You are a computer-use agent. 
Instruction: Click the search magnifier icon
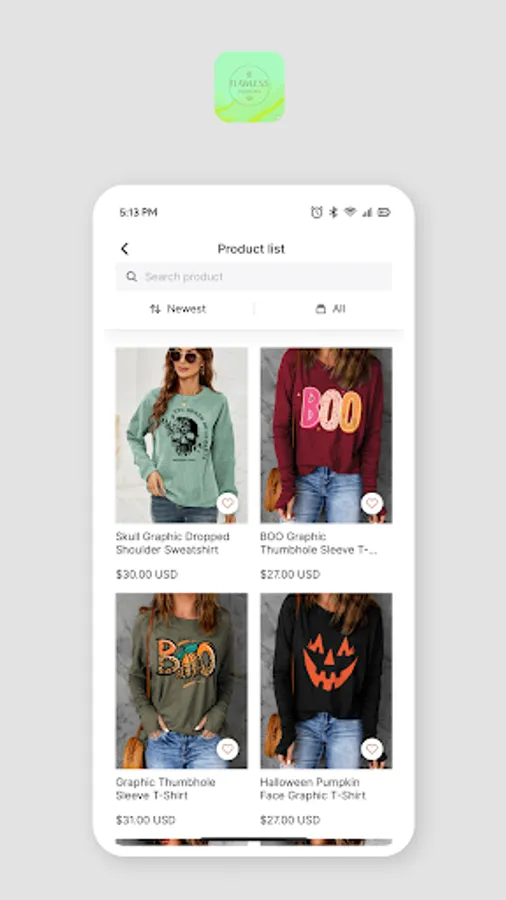click(131, 277)
